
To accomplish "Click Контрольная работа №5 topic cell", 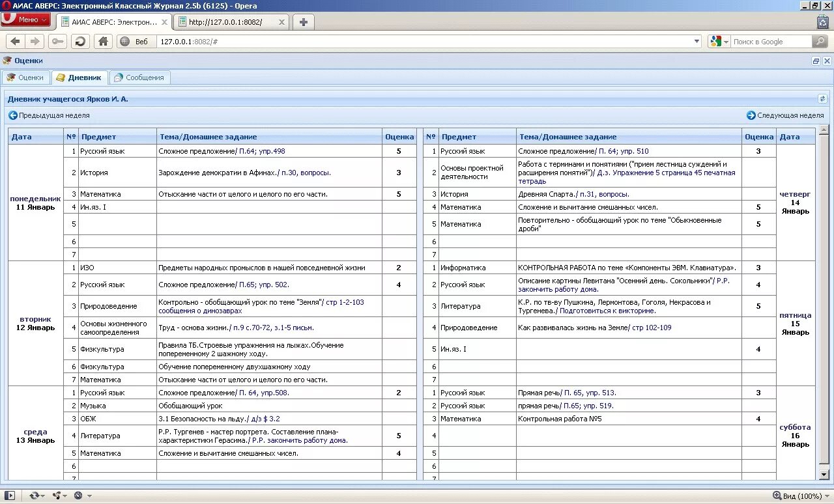I will pyautogui.click(x=629, y=419).
